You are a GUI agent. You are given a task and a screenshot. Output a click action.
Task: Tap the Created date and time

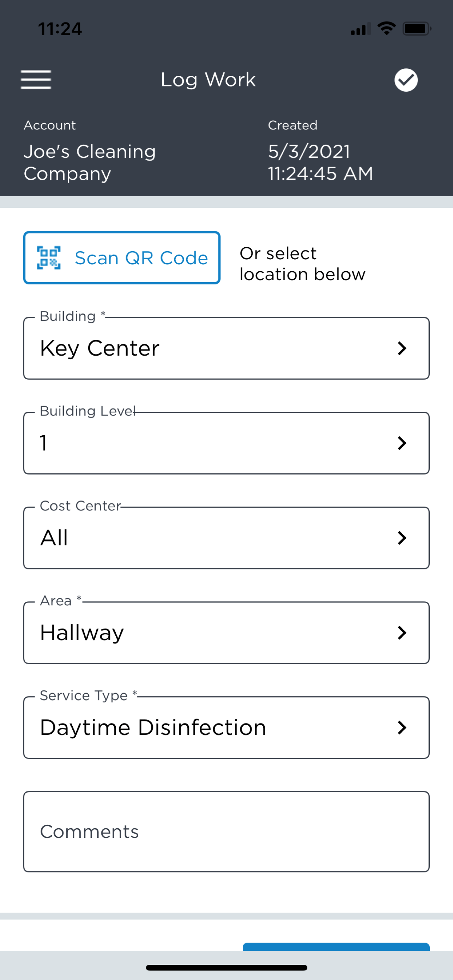320,162
